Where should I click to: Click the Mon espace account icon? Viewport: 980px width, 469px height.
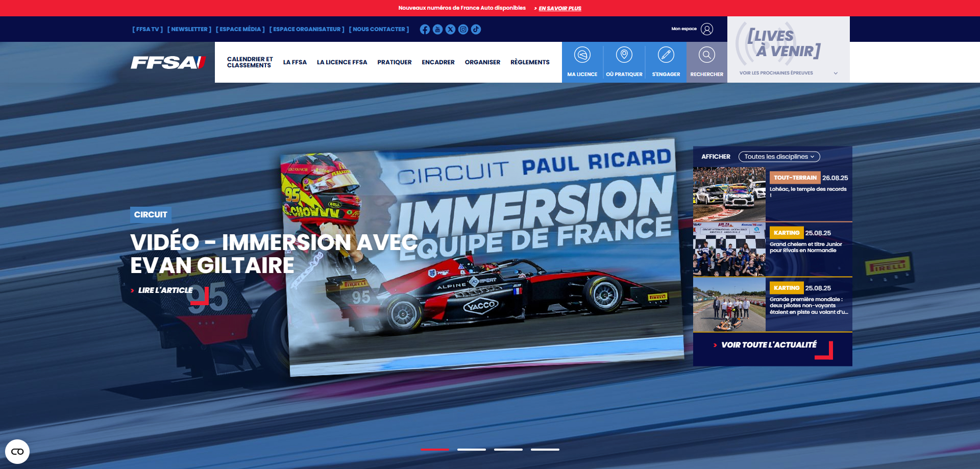pyautogui.click(x=707, y=29)
